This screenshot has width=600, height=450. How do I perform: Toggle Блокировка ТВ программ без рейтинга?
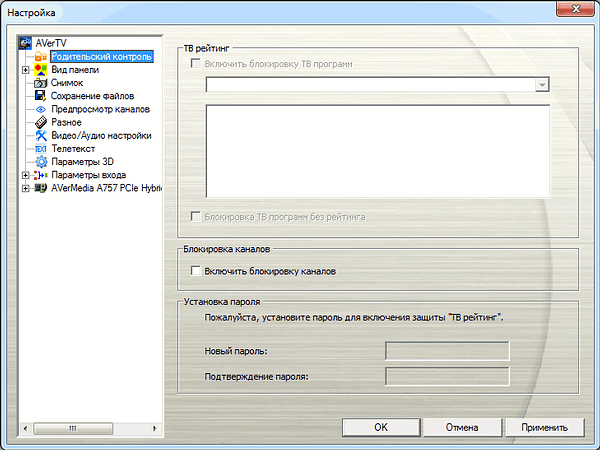tap(196, 217)
